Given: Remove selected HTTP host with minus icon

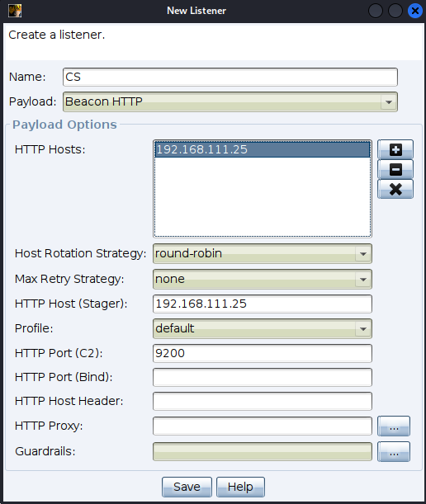Looking at the screenshot, I should pos(395,169).
